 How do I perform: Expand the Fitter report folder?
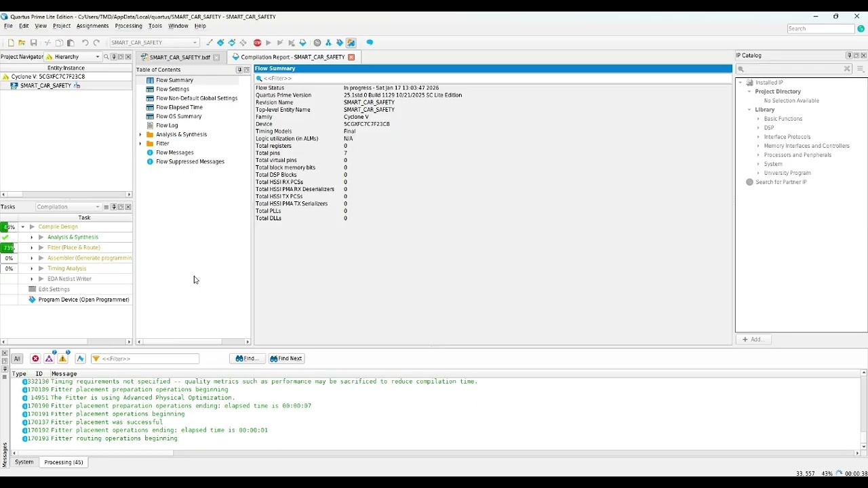click(x=140, y=144)
